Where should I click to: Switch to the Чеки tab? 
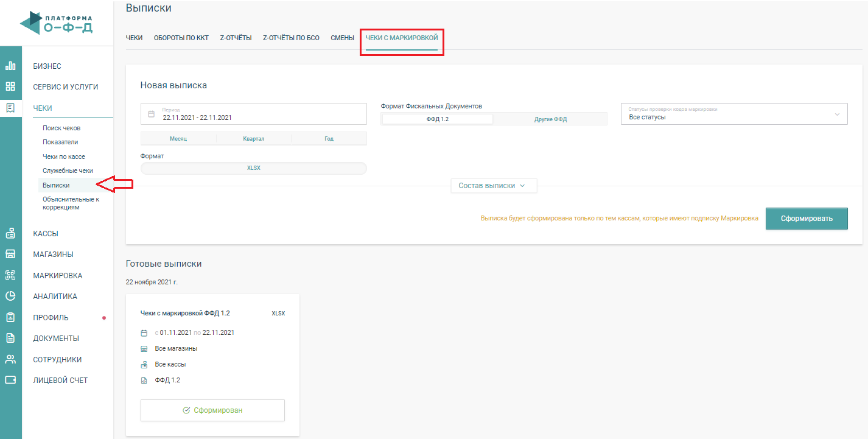(x=134, y=38)
